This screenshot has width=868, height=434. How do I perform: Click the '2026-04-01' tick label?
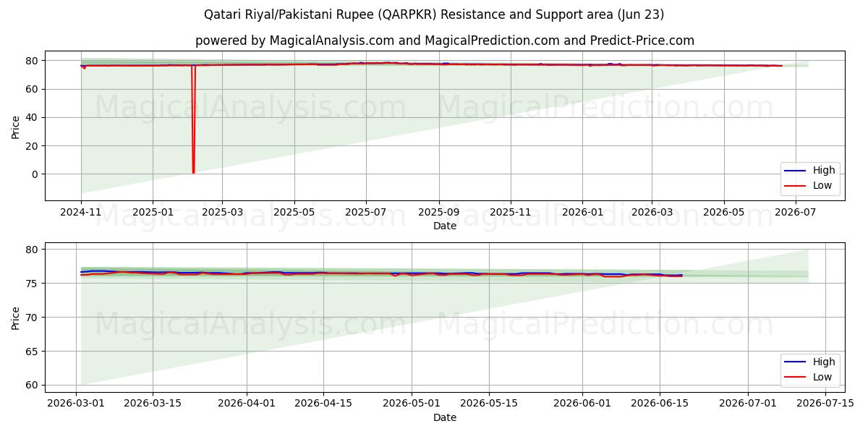click(247, 404)
